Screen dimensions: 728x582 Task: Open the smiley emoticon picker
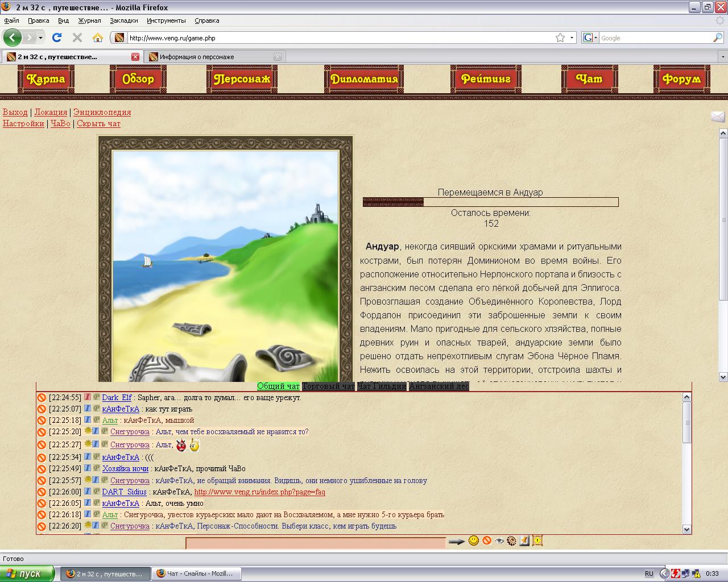tap(474, 541)
